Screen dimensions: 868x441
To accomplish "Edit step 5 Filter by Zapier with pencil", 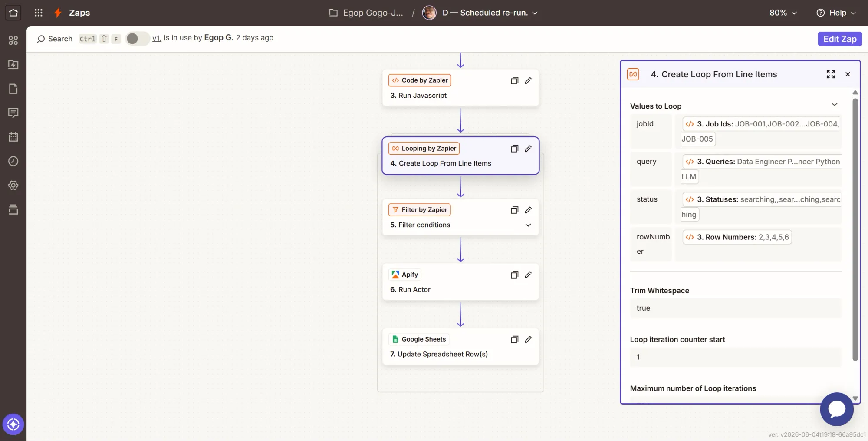I will 528,210.
